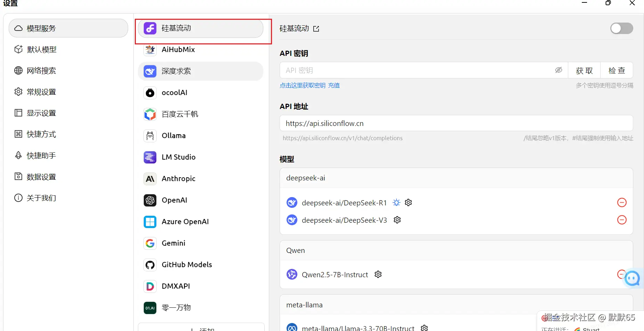Pick the 百度云千帆 provider logo

(x=150, y=114)
